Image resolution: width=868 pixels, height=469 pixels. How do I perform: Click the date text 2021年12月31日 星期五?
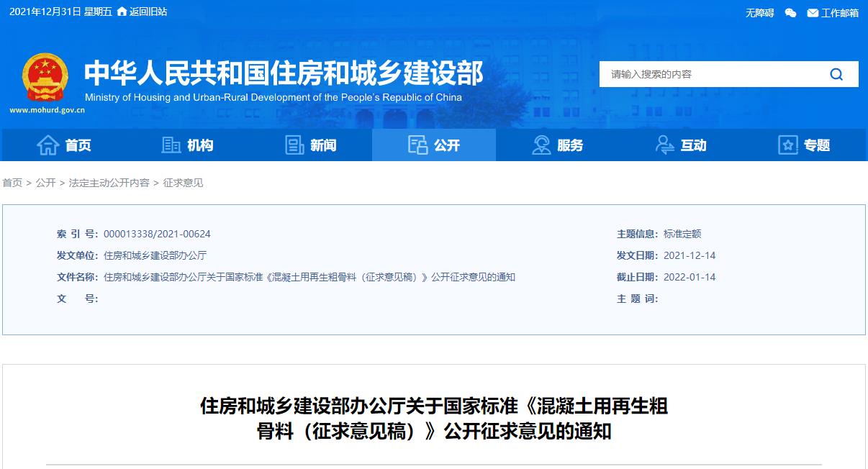(61, 12)
